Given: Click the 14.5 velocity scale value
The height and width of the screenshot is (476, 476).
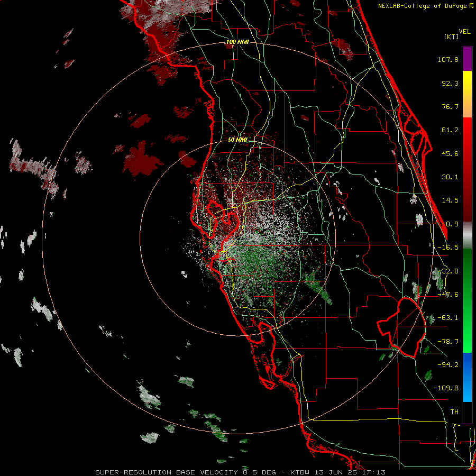Looking at the screenshot, I should [450, 200].
